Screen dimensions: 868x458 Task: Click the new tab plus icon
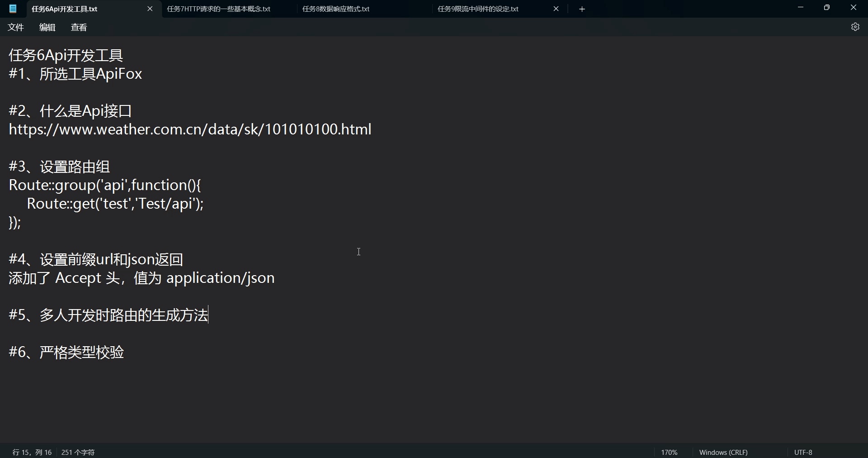click(x=581, y=9)
